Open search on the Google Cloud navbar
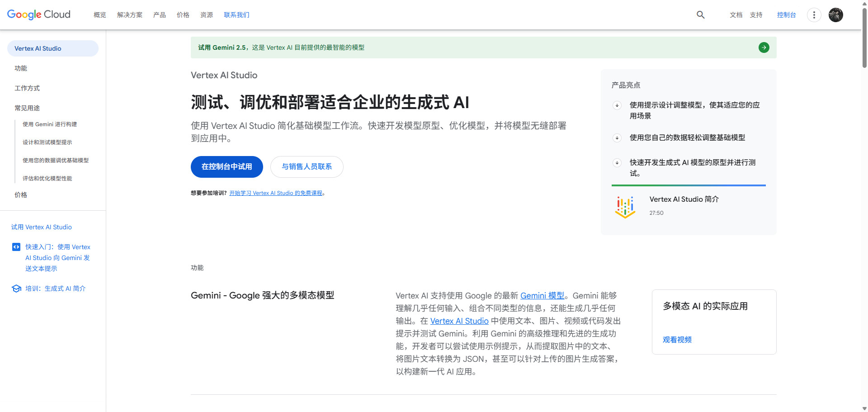The width and height of the screenshot is (868, 412). pyautogui.click(x=700, y=15)
